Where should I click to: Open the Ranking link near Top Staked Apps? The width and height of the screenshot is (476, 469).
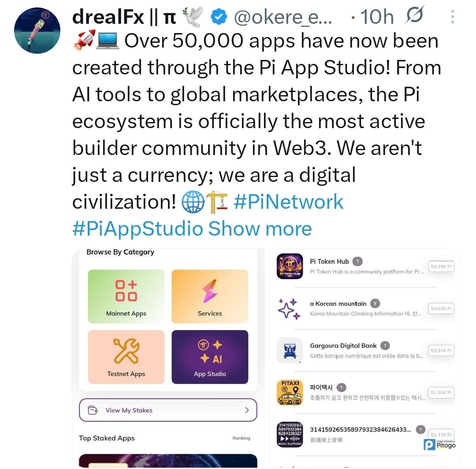[242, 438]
